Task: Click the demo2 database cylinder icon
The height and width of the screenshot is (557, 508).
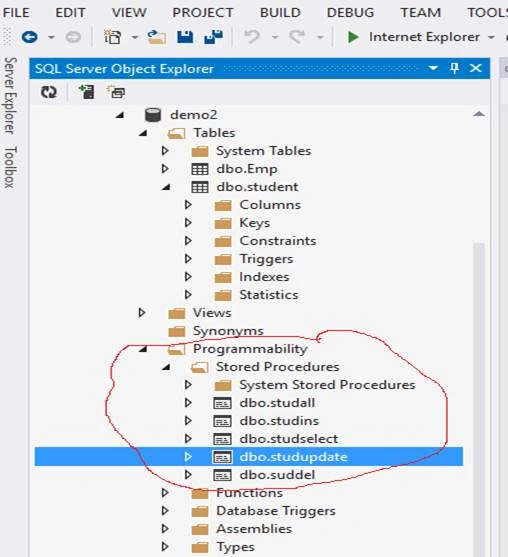Action: click(153, 115)
